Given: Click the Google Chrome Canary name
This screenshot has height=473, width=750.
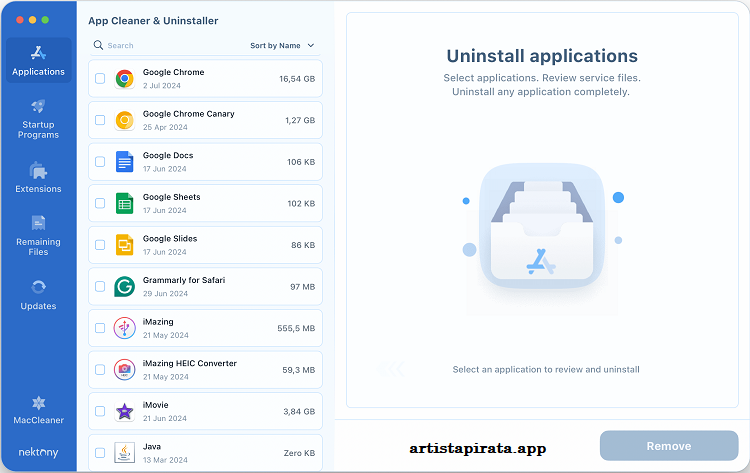Looking at the screenshot, I should point(188,114).
